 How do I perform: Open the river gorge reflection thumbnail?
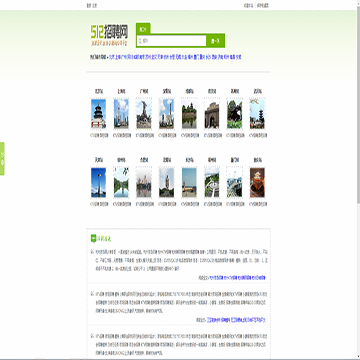(121, 182)
